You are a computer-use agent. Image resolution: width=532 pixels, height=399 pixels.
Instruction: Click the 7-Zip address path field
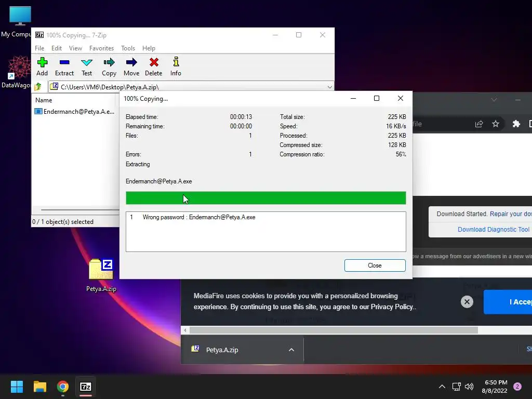tap(191, 87)
